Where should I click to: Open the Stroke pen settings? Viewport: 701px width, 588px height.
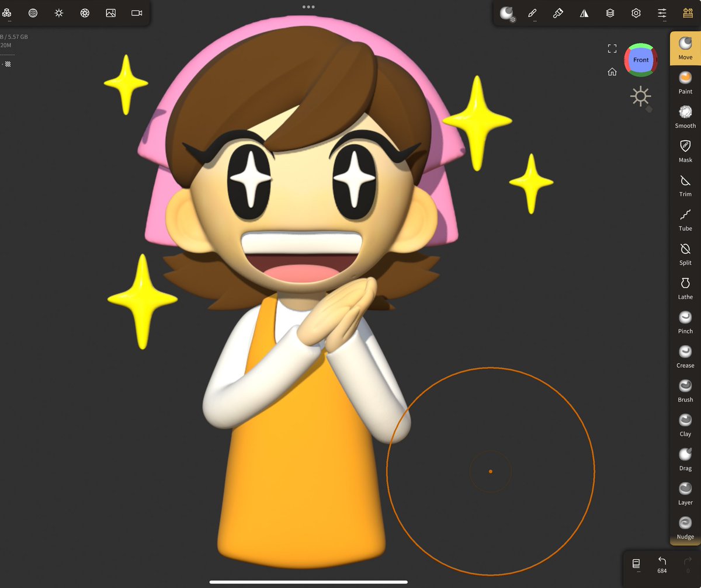(x=532, y=13)
